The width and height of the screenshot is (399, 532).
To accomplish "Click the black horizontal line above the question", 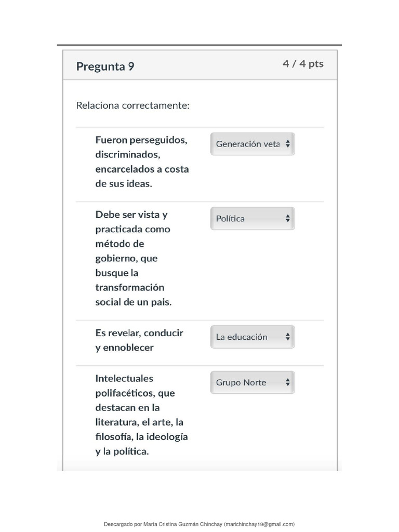I will 199,45.
